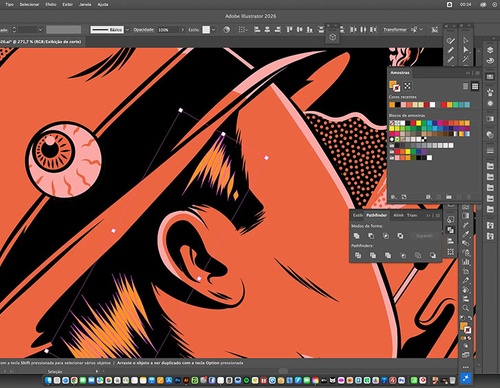Open the Estilo swatch dropdown arrow
This screenshot has width=500, height=388.
tap(214, 30)
